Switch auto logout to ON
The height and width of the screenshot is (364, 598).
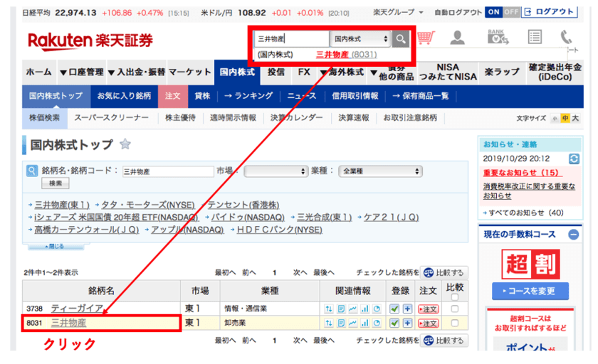pyautogui.click(x=493, y=12)
